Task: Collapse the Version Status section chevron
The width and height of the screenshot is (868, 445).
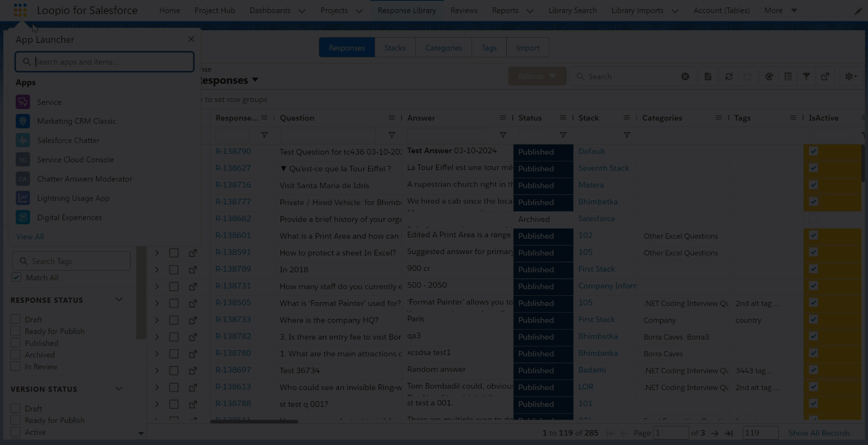Action: pos(119,388)
